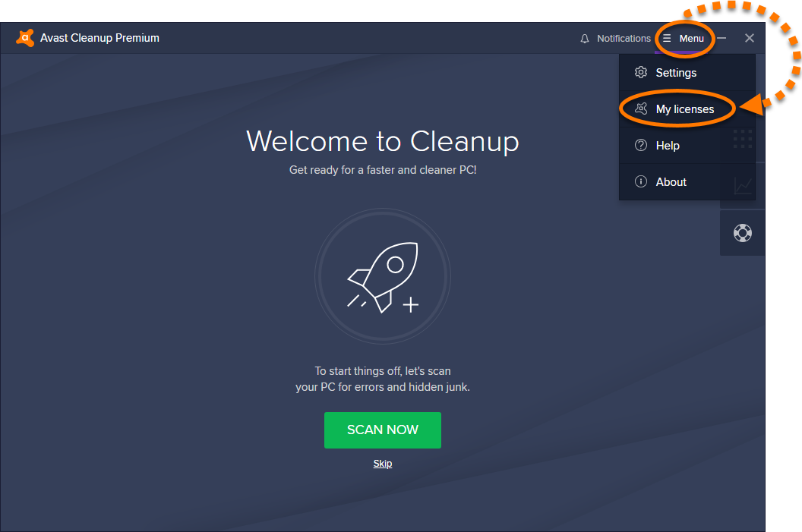This screenshot has height=532, width=802.
Task: Click the grid dots sidebar icon
Action: [743, 139]
